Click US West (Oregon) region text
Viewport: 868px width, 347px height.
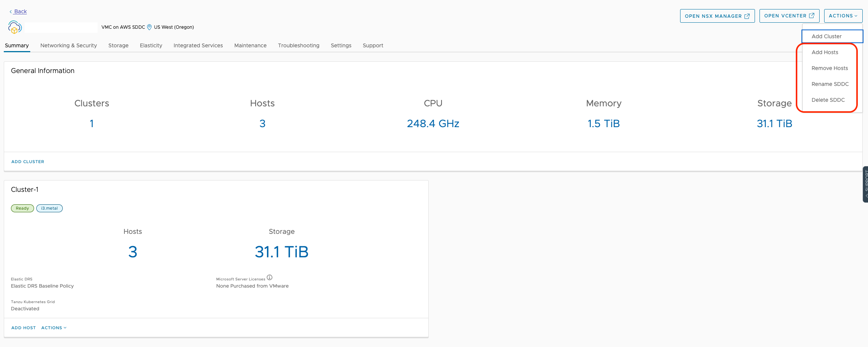click(x=174, y=27)
